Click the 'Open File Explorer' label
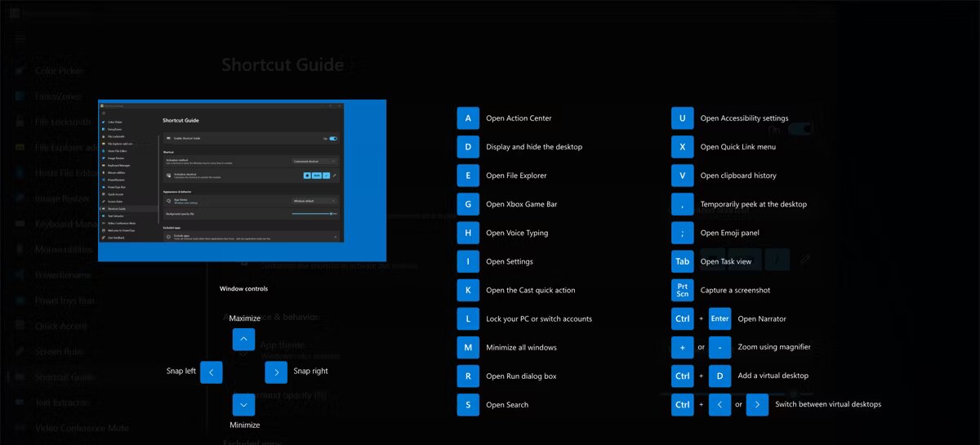Image resolution: width=980 pixels, height=445 pixels. tap(516, 176)
